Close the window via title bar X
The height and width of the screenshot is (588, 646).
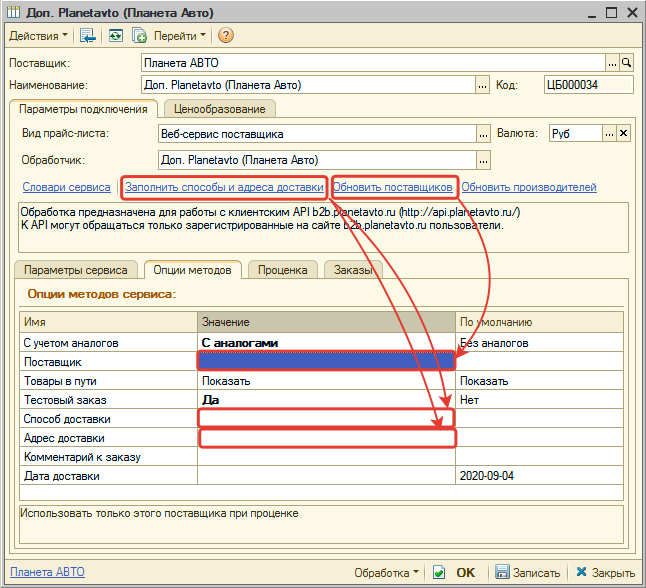coord(632,13)
